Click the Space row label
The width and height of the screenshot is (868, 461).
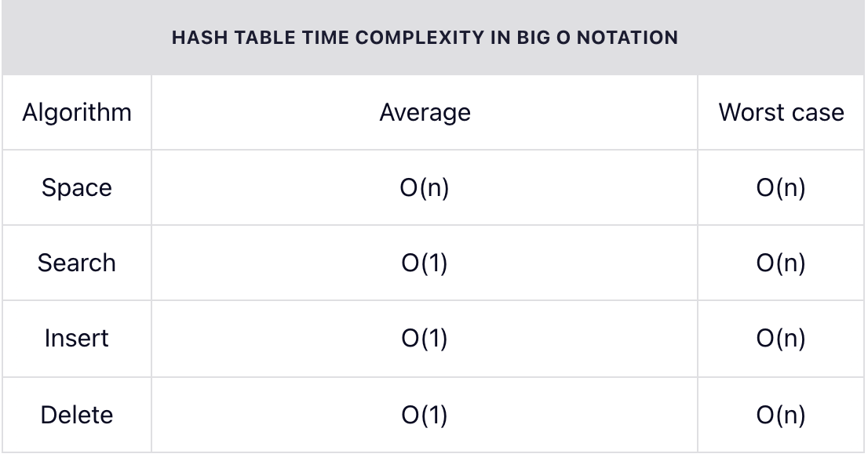(x=77, y=188)
